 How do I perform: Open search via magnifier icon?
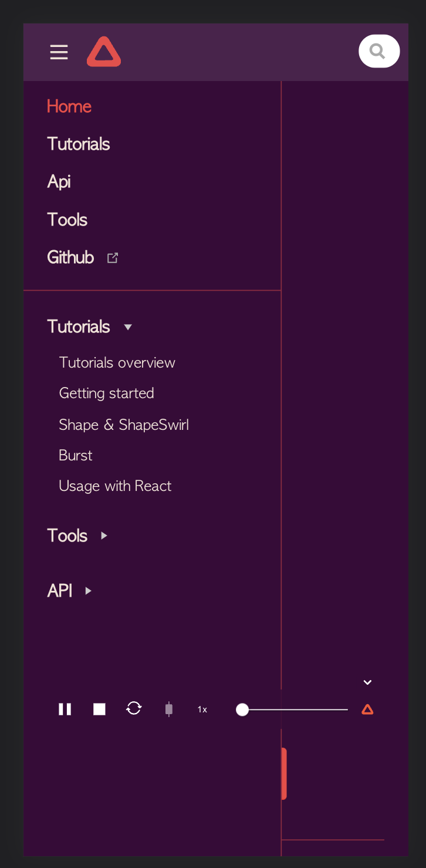(x=379, y=51)
